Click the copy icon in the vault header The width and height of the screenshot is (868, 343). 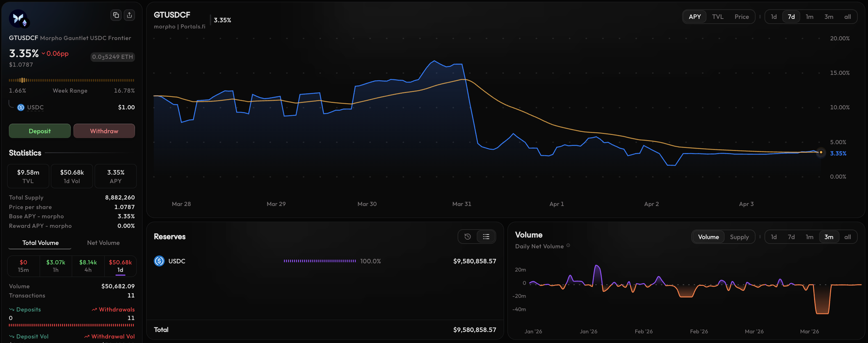tap(116, 15)
